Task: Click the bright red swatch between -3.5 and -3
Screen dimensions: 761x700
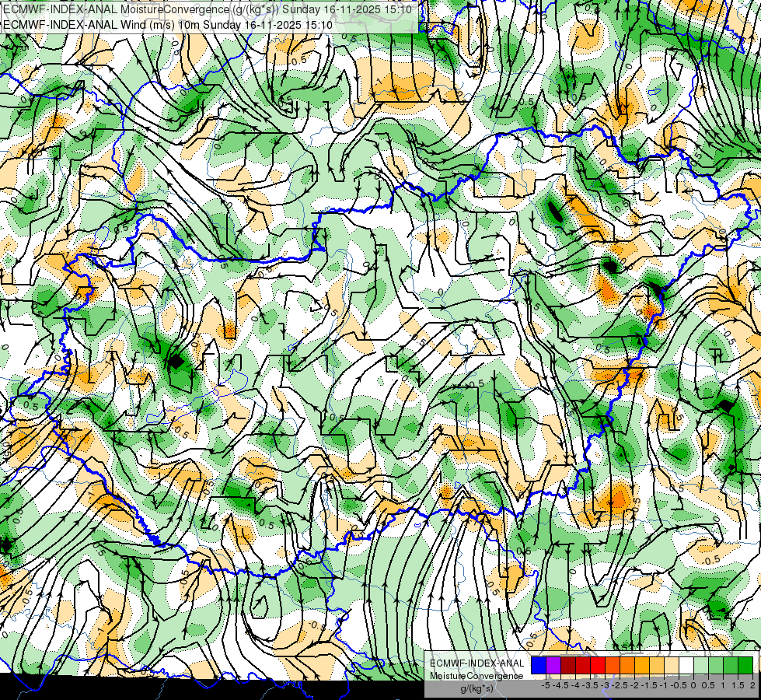Action: (598, 666)
